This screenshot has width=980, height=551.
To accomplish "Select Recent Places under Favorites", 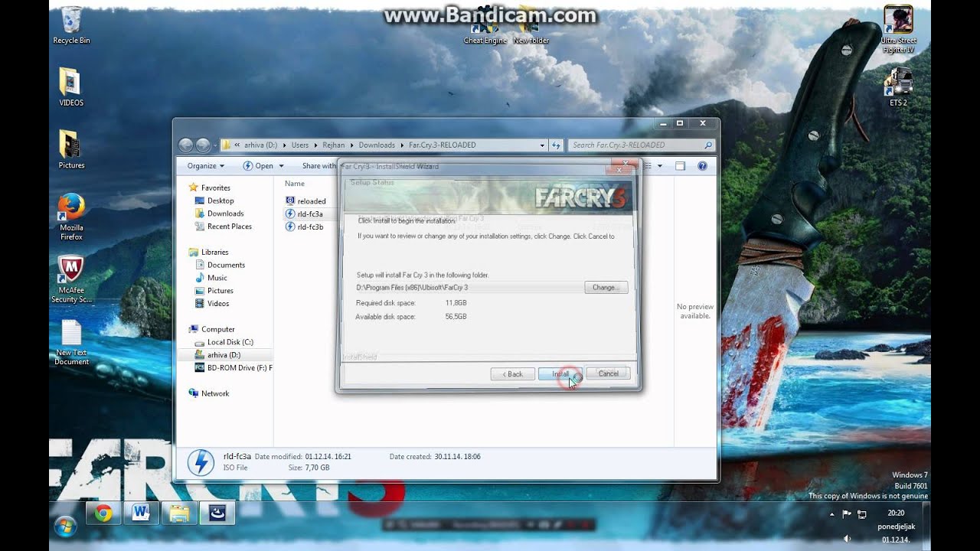I will (x=229, y=227).
